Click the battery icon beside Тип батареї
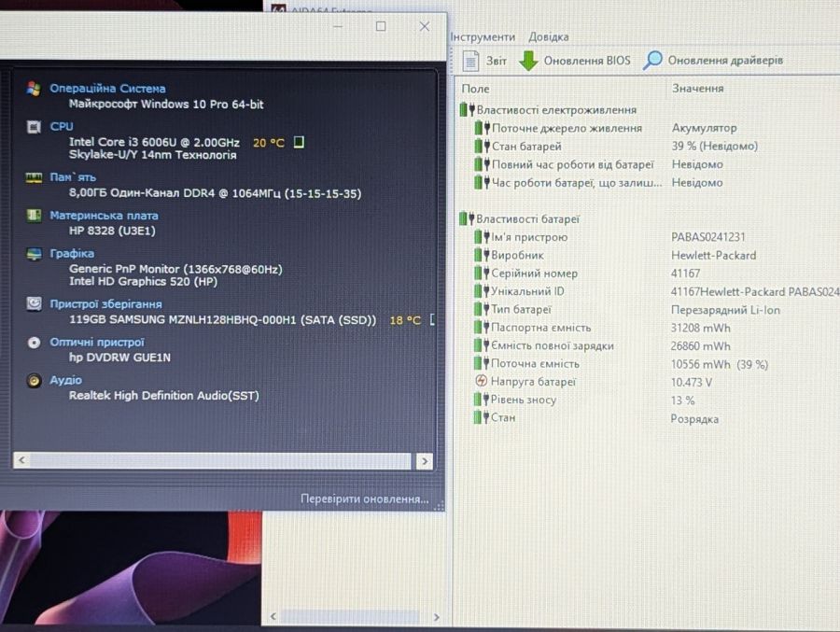840x632 pixels. [x=482, y=309]
